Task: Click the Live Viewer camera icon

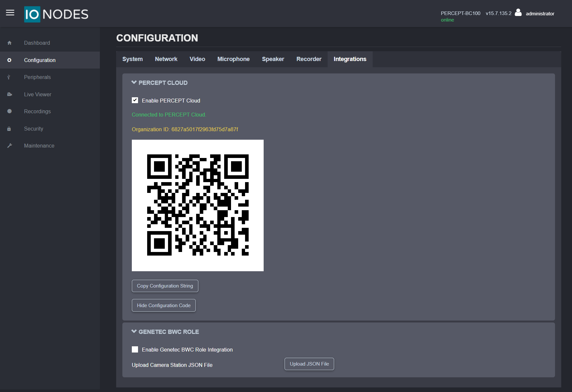Action: [9, 94]
